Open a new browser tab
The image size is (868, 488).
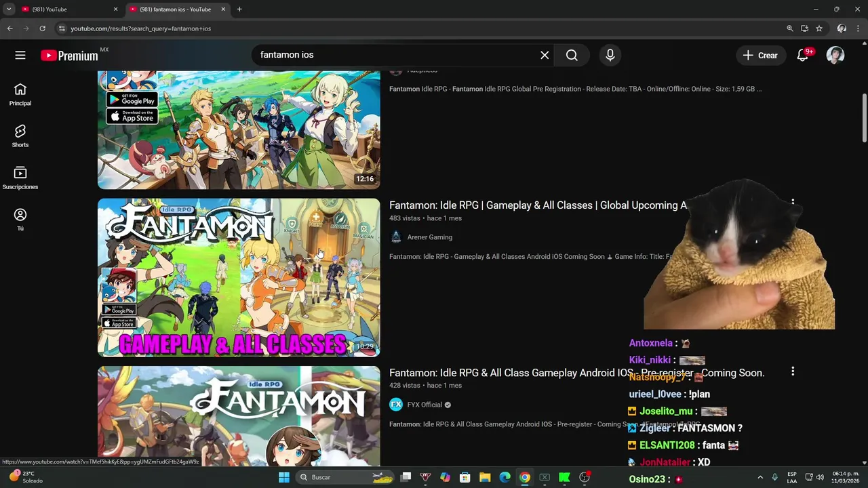tap(239, 9)
